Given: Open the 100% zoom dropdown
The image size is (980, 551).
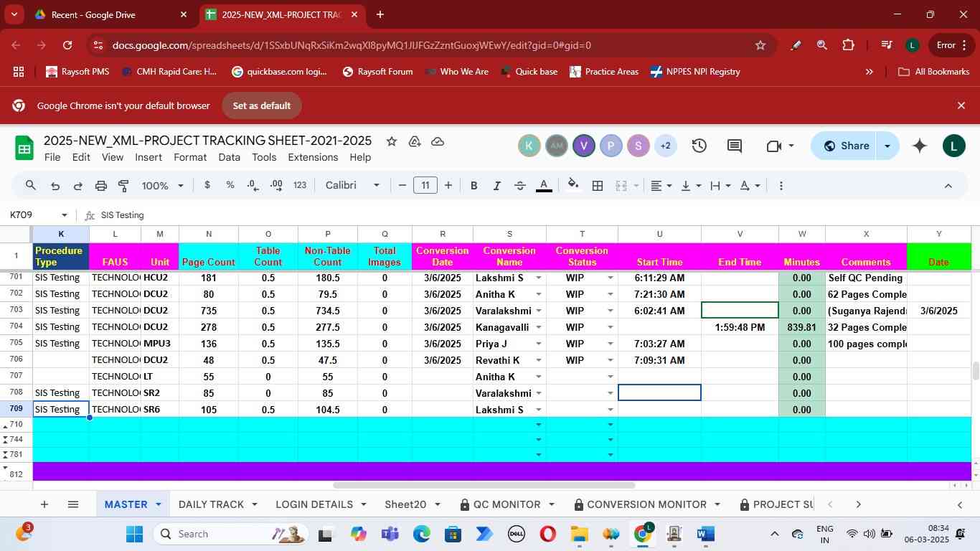Looking at the screenshot, I should 162,186.
